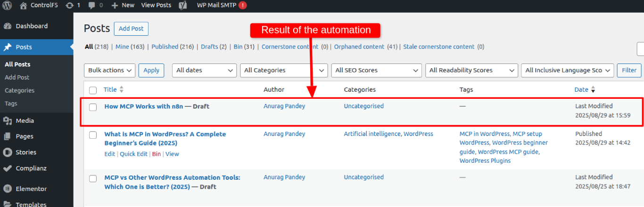Click Uncategorised in How MCP Works row
644x207 pixels.
(x=363, y=106)
